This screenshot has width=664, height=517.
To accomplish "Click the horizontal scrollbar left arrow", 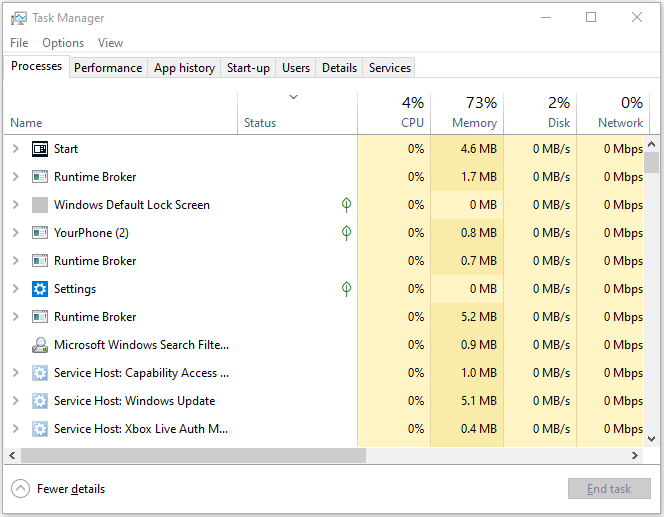I will point(12,456).
